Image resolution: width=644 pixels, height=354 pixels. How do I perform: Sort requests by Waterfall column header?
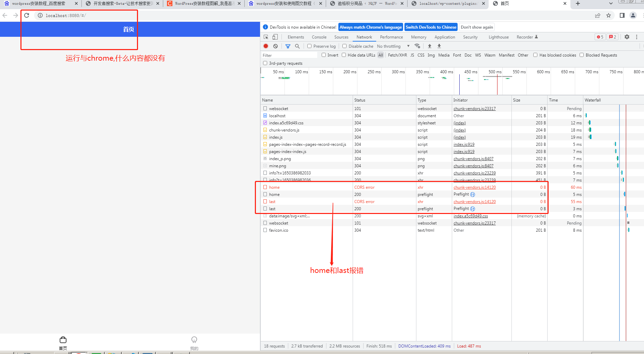click(x=613, y=100)
